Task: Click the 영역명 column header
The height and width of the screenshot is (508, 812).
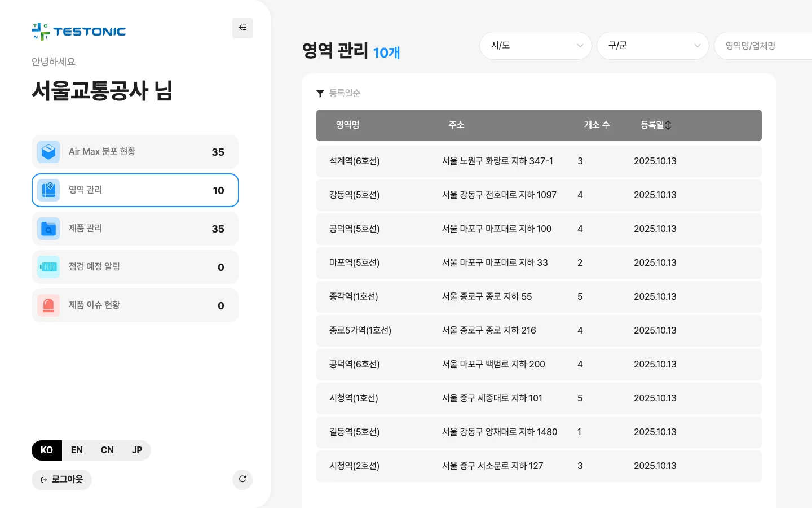Action: tap(347, 125)
